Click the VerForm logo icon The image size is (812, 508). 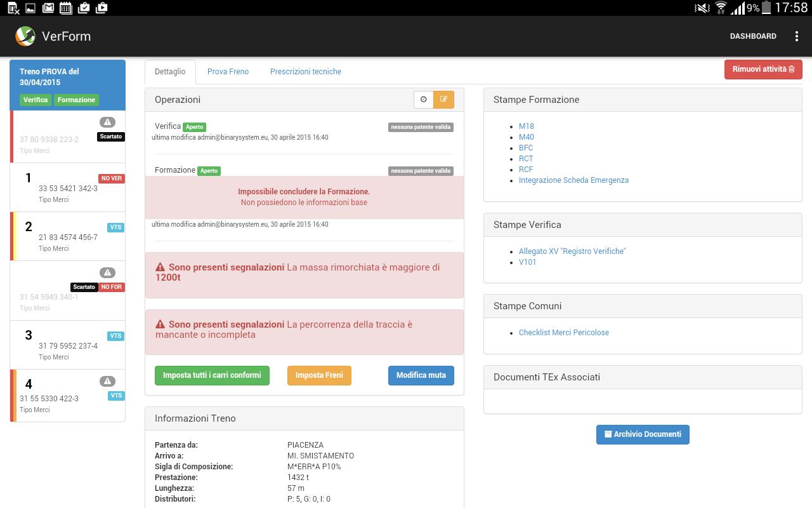coord(25,36)
